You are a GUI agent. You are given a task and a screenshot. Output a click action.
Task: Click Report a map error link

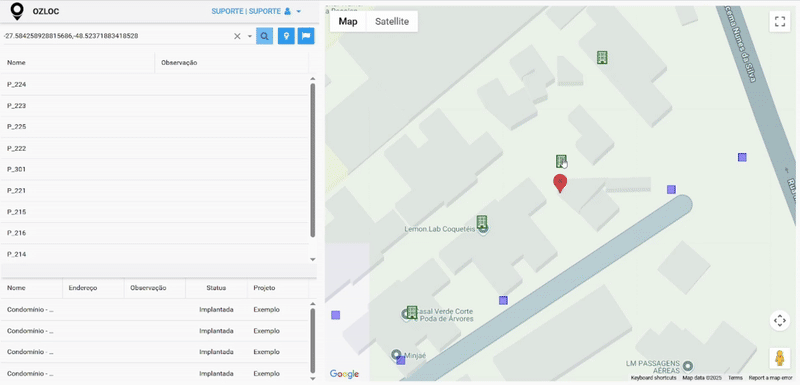770,378
